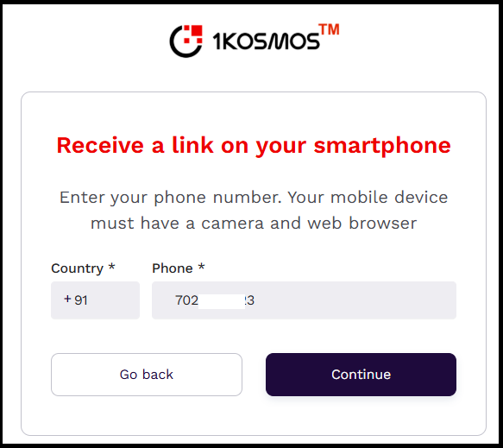Viewport: 503px width, 448px height.
Task: Focus the Phone number input field
Action: pyautogui.click(x=304, y=300)
